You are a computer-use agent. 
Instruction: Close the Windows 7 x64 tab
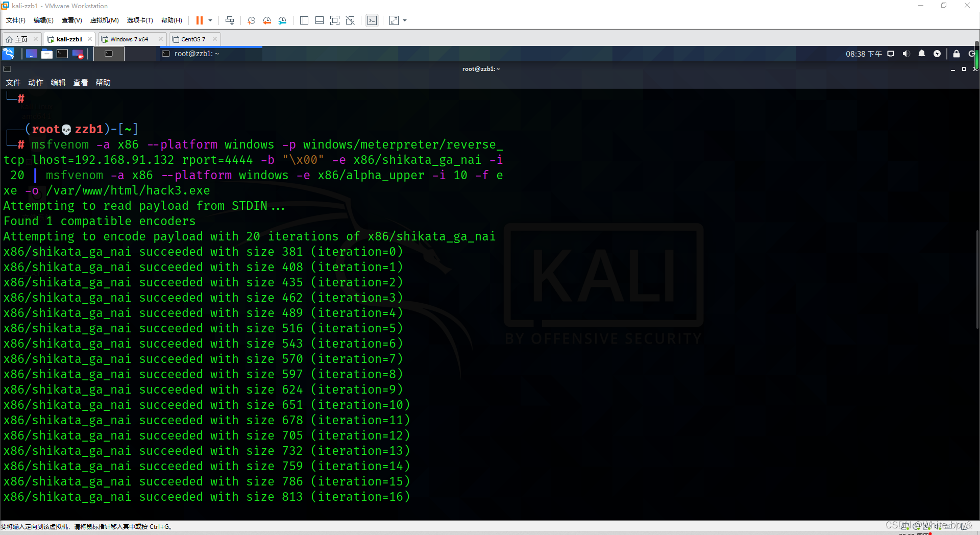click(161, 39)
